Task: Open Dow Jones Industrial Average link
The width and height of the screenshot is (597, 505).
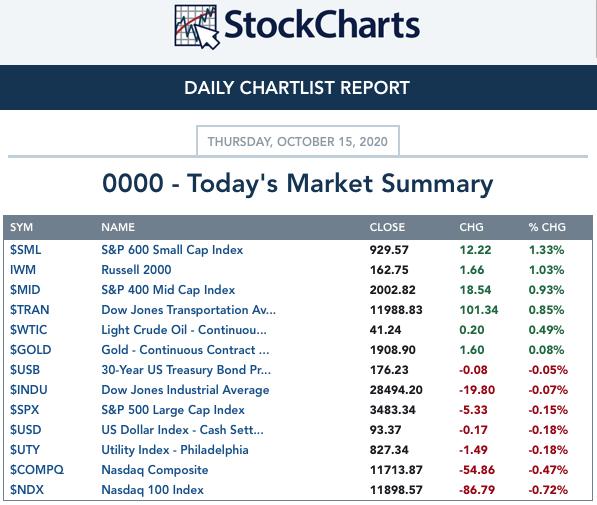Action: (x=185, y=390)
